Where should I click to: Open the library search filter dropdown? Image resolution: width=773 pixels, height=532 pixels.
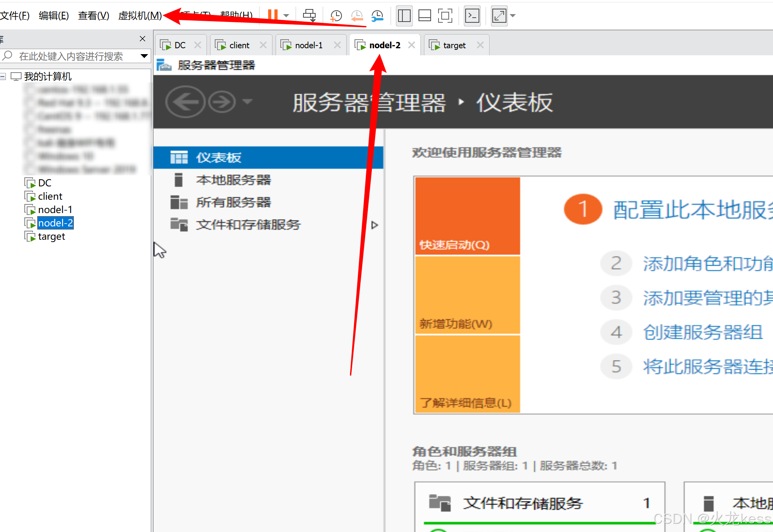coord(144,56)
